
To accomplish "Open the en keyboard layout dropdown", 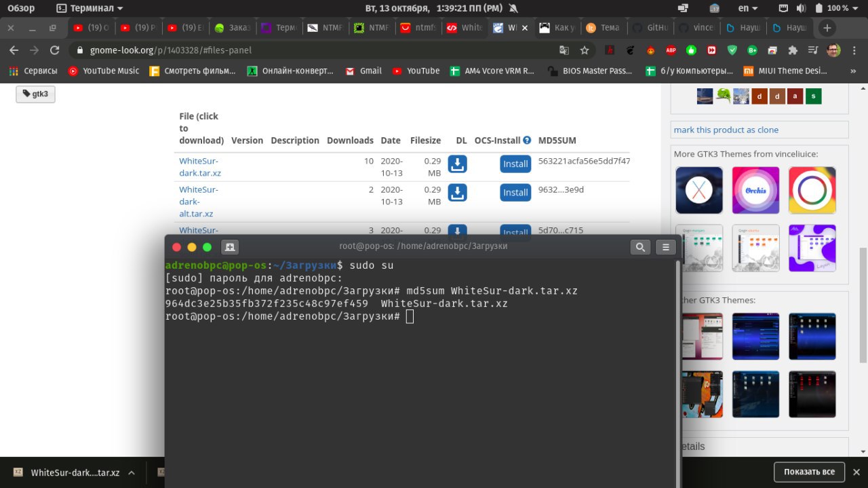I will point(748,8).
